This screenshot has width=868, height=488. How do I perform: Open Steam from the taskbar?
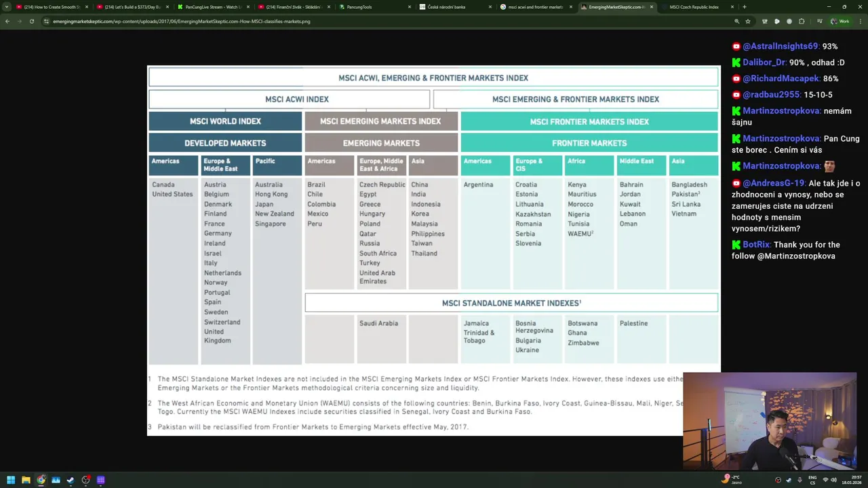tap(71, 480)
